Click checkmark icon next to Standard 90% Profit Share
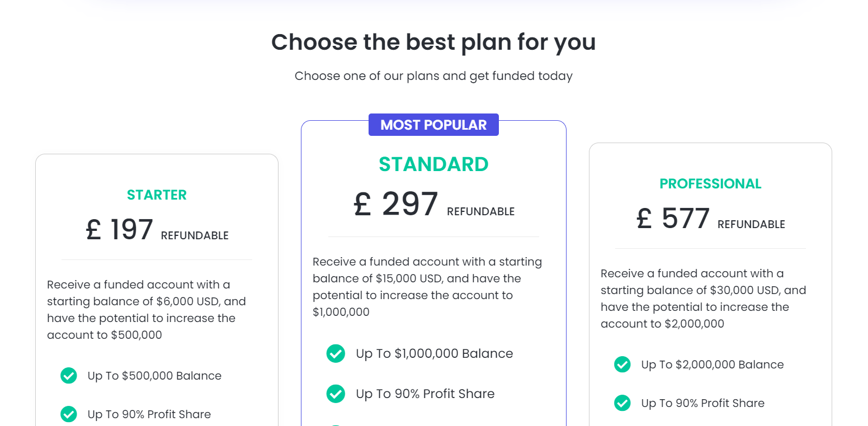Screen dimensions: 868x426 [336, 394]
